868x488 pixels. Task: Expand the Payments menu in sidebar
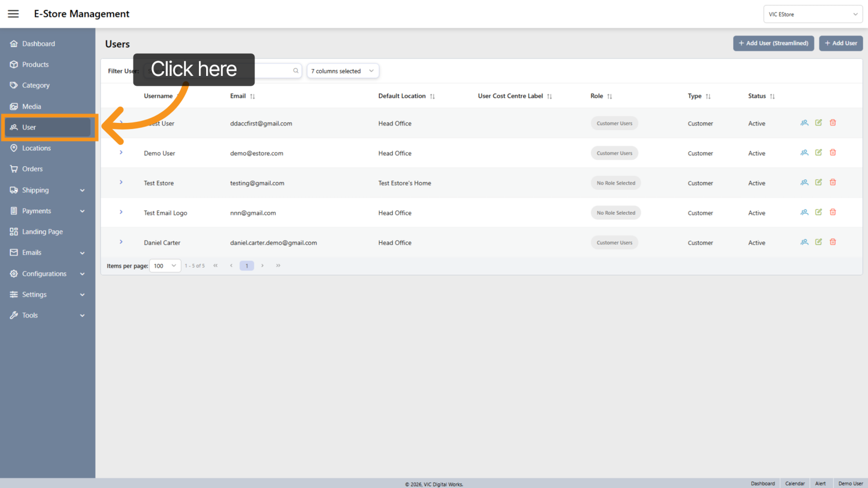click(37, 211)
